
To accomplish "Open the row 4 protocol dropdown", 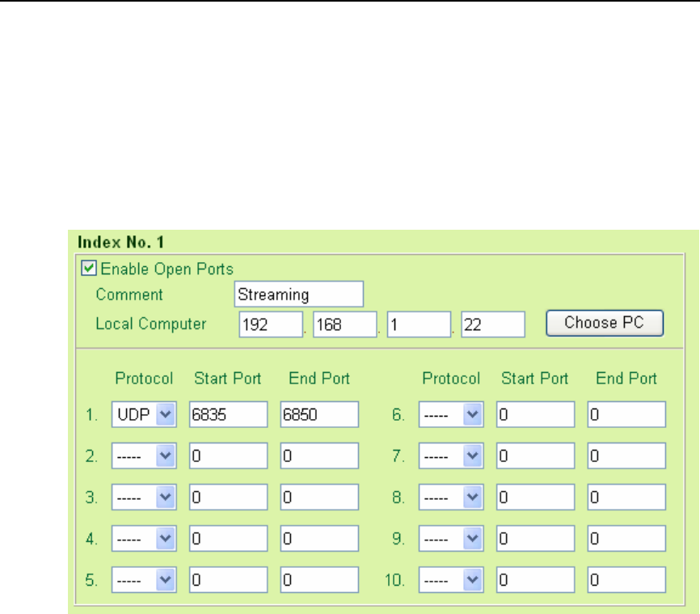I will (144, 539).
